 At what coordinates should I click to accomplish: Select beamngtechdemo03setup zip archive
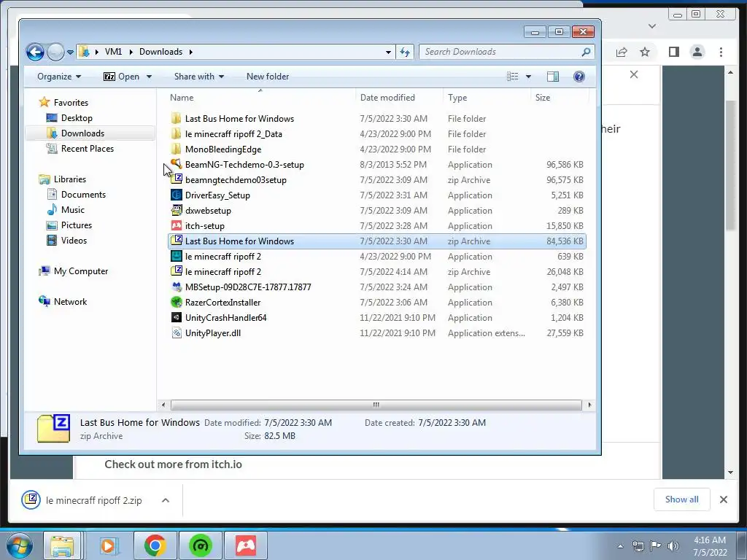(x=377, y=180)
